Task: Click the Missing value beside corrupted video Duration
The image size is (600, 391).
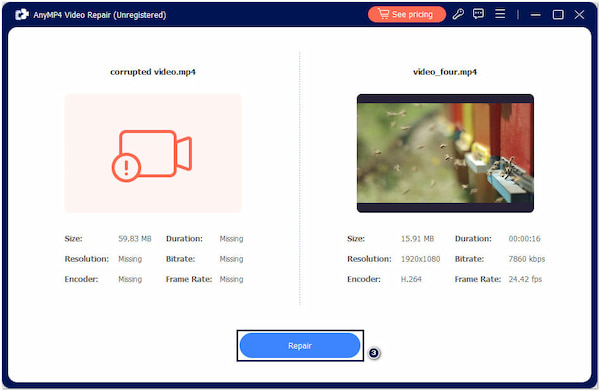Action: [x=231, y=239]
